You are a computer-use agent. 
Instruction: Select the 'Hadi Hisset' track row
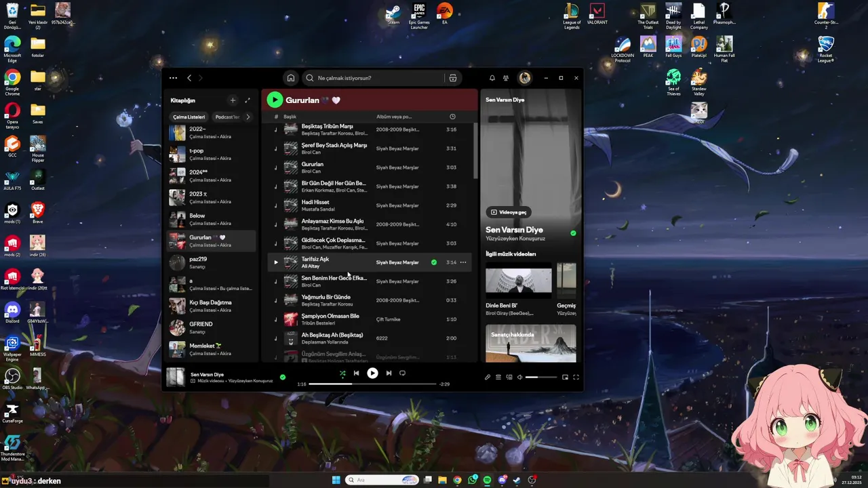[x=370, y=205]
